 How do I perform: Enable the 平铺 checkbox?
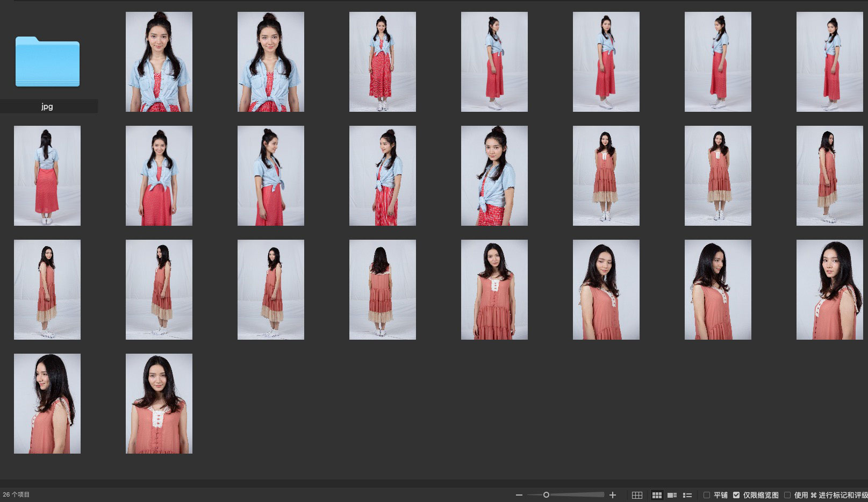(707, 495)
